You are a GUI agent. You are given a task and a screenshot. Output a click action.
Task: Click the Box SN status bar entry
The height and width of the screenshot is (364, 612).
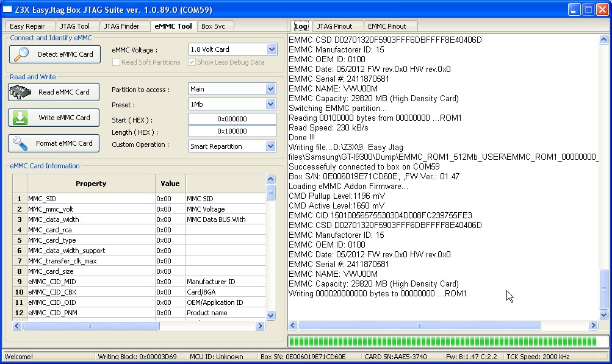coord(303,357)
